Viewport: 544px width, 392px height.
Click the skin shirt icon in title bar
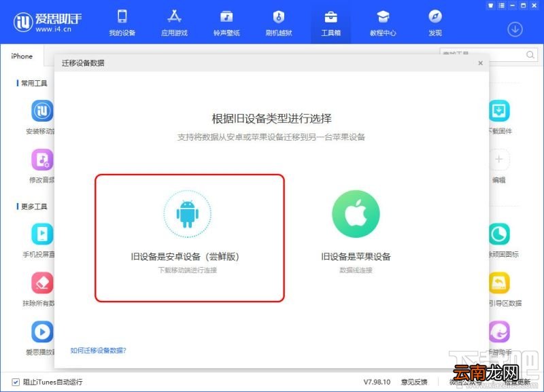click(x=490, y=5)
